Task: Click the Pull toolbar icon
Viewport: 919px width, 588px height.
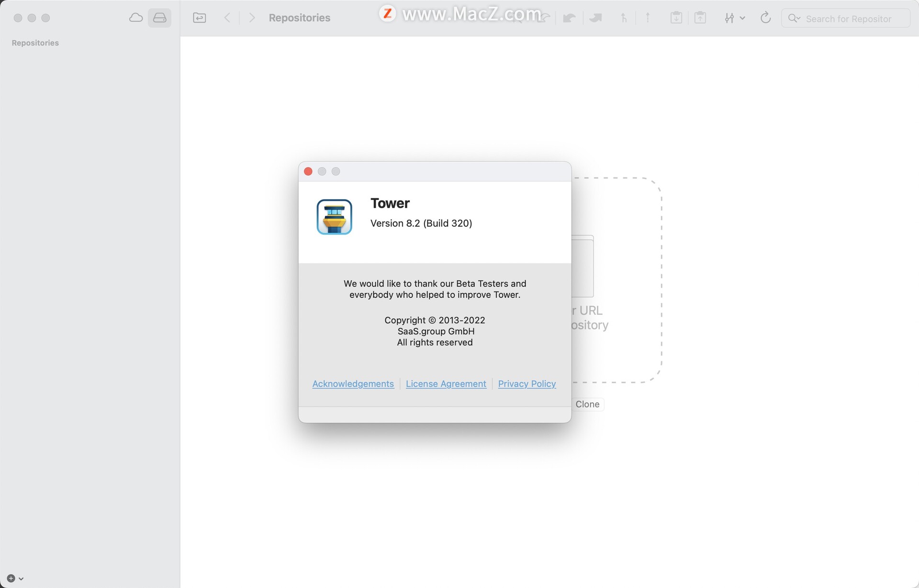Action: [570, 18]
